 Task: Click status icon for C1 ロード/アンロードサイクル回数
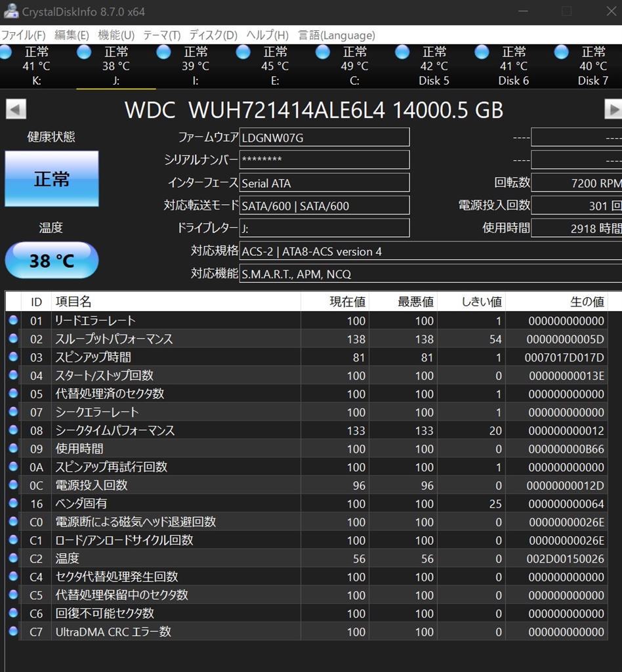pyautogui.click(x=13, y=539)
